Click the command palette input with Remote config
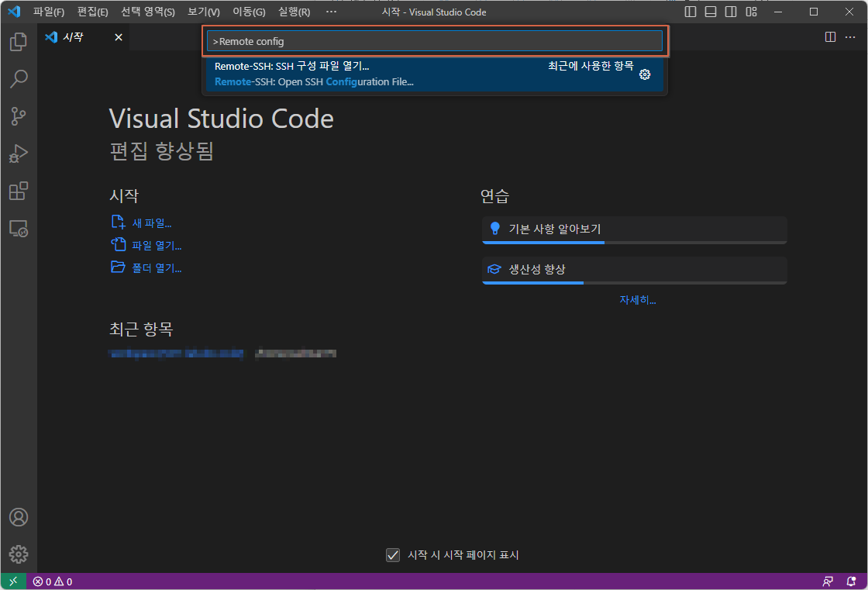This screenshot has height=590, width=868. (x=435, y=41)
